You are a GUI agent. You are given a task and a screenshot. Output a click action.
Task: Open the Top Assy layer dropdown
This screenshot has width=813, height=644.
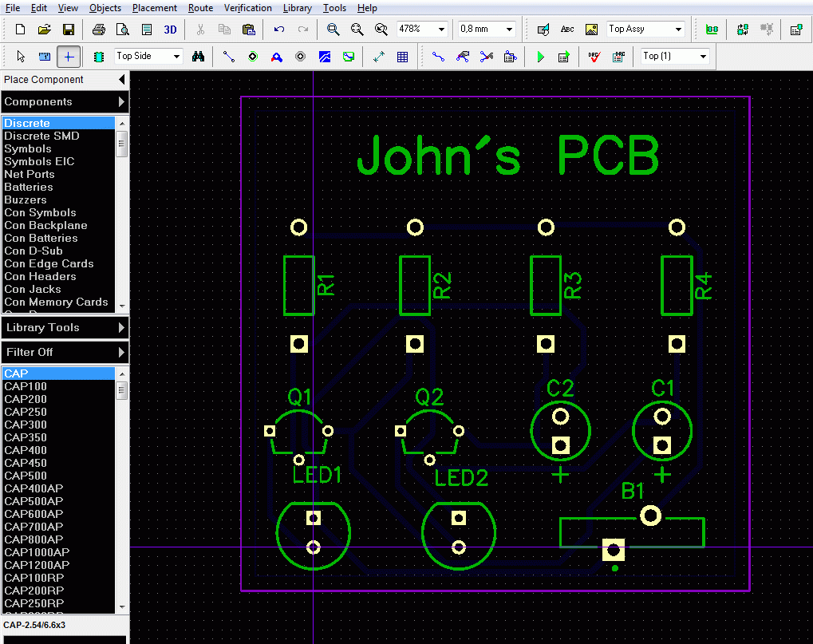678,30
